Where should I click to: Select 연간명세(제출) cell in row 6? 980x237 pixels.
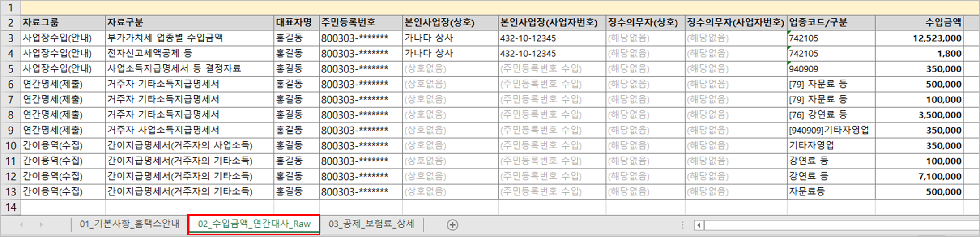63,84
